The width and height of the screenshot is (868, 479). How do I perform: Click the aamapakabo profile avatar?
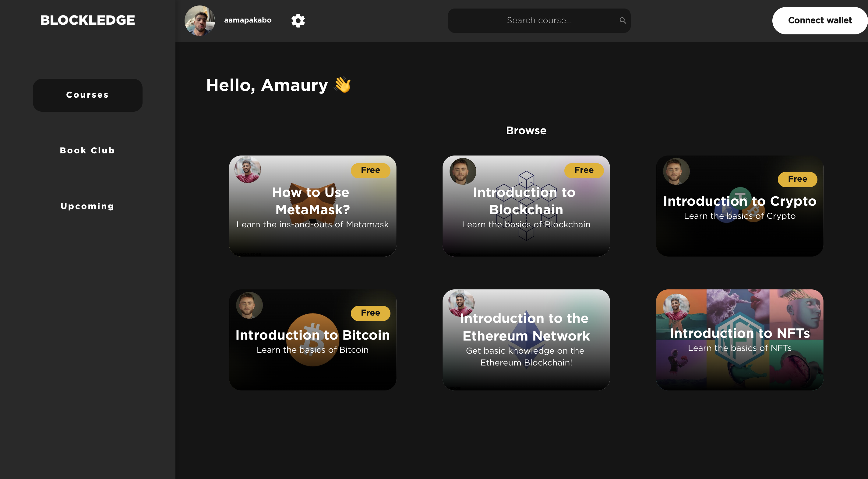pos(199,20)
